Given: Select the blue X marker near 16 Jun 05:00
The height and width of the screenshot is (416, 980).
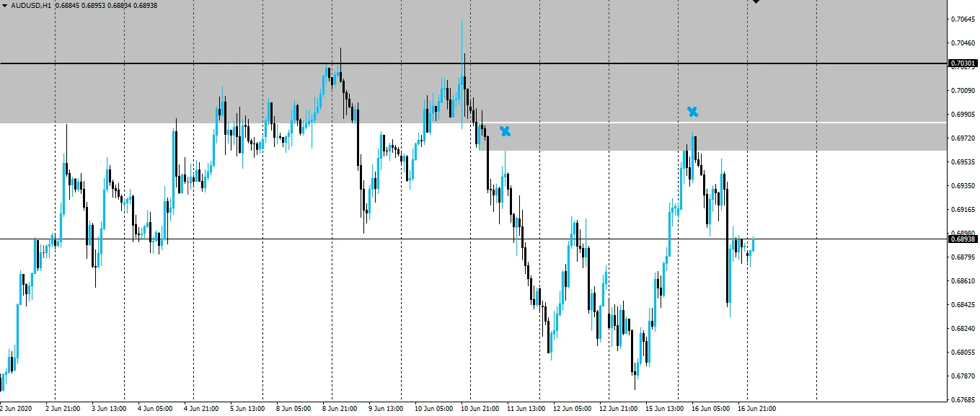Looking at the screenshot, I should point(692,111).
